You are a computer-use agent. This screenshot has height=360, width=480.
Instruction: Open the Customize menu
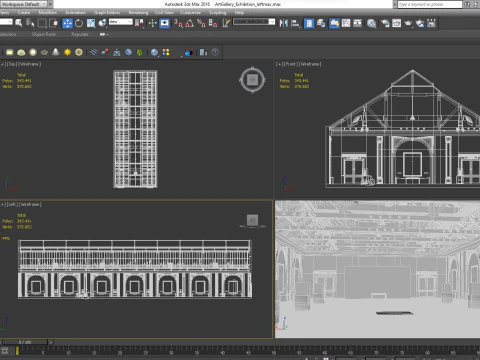(190, 13)
